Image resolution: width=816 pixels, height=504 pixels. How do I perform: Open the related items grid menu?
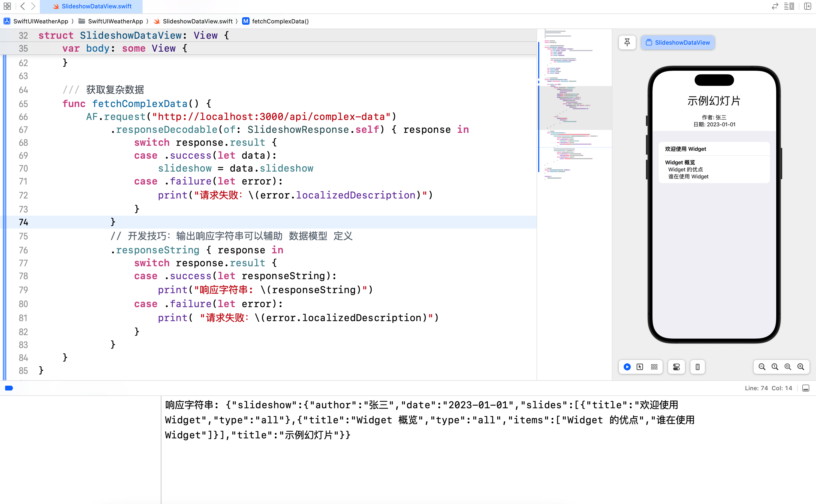pyautogui.click(x=7, y=6)
